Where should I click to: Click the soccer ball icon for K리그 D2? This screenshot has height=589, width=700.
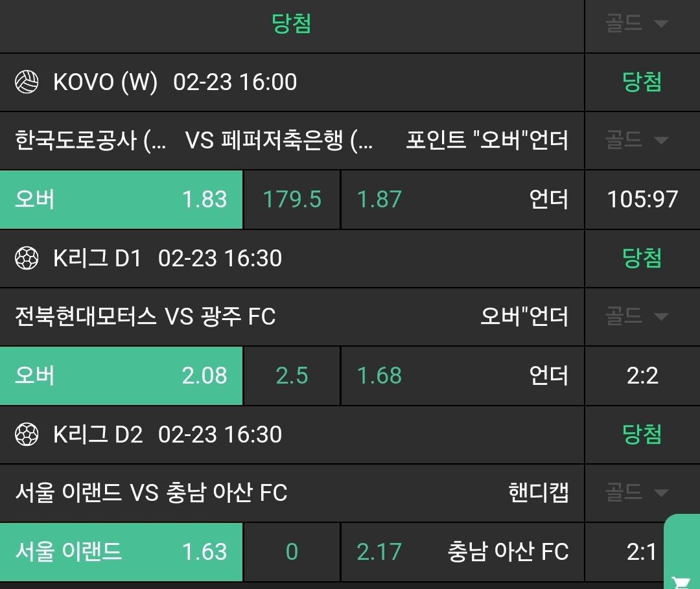pos(27,434)
